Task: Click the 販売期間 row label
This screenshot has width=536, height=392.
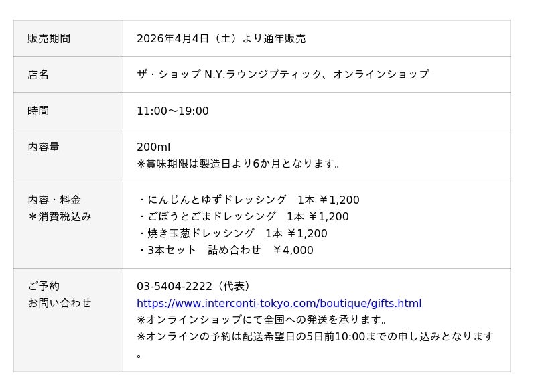Action: coord(49,38)
